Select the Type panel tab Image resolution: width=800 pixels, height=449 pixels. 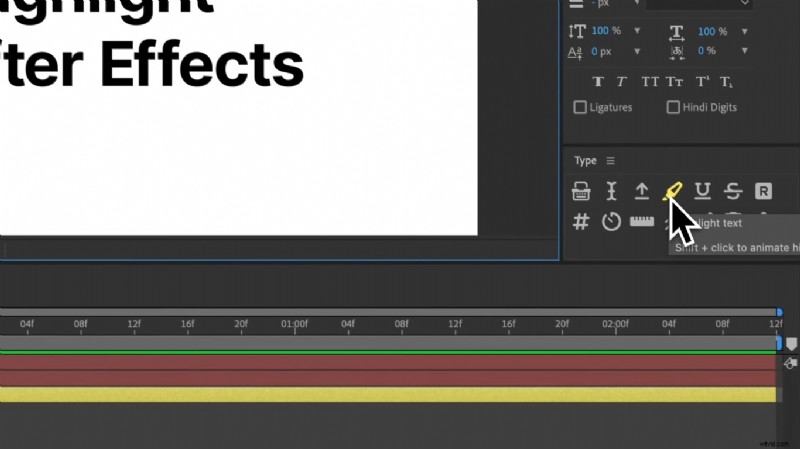click(x=585, y=161)
